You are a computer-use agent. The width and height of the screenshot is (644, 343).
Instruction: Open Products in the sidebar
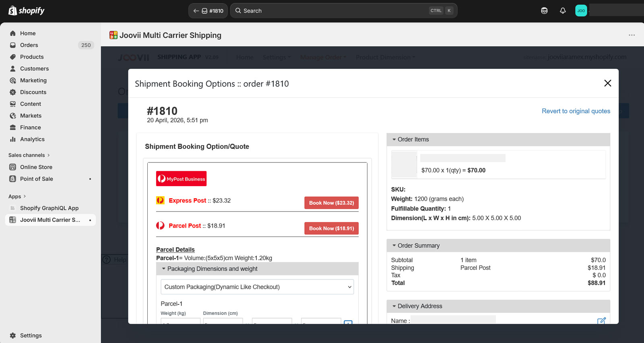32,57
